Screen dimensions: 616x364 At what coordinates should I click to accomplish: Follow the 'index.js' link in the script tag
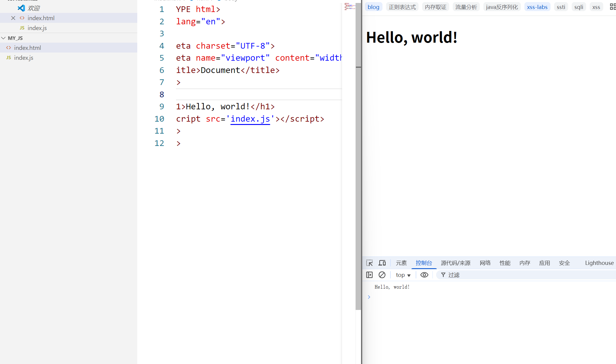pyautogui.click(x=250, y=119)
